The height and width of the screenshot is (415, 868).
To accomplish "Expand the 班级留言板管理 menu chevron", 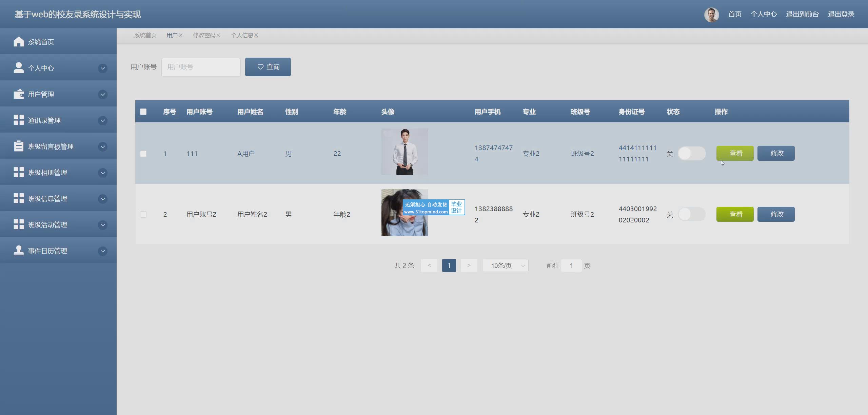I will [103, 146].
